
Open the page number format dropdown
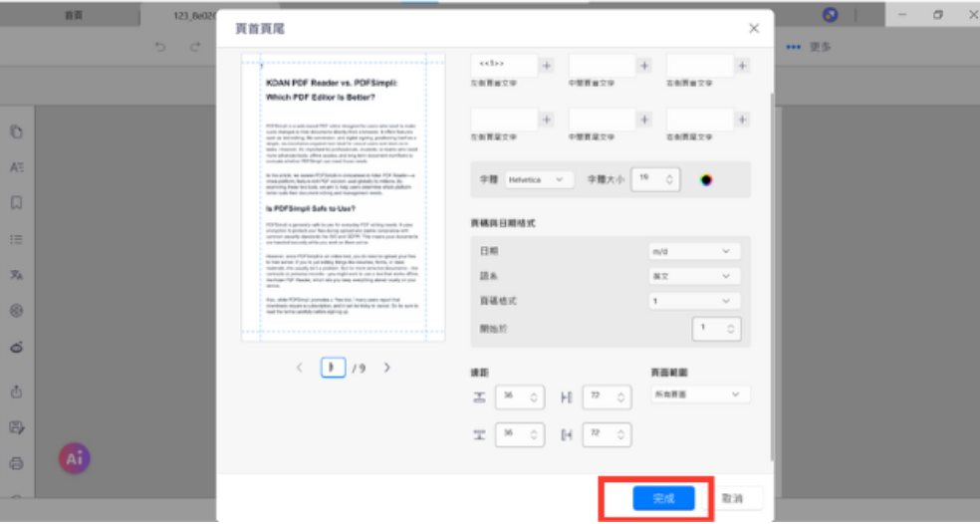tap(694, 301)
